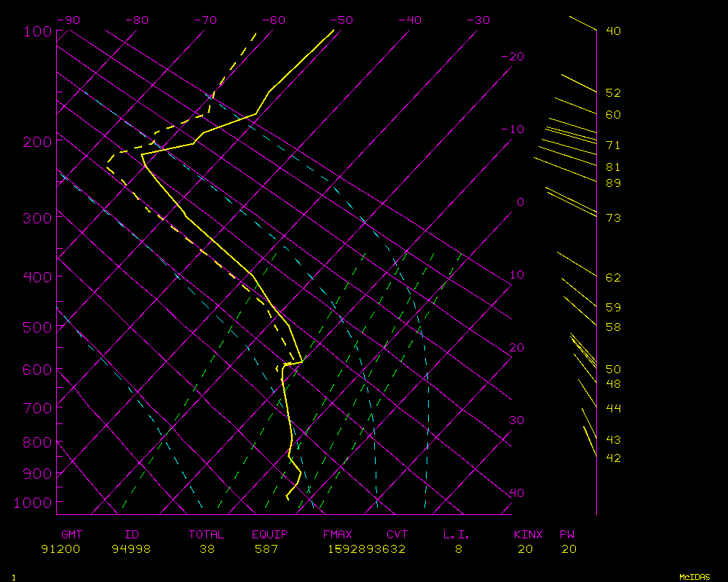Click the 100 pressure label at top

[37, 31]
